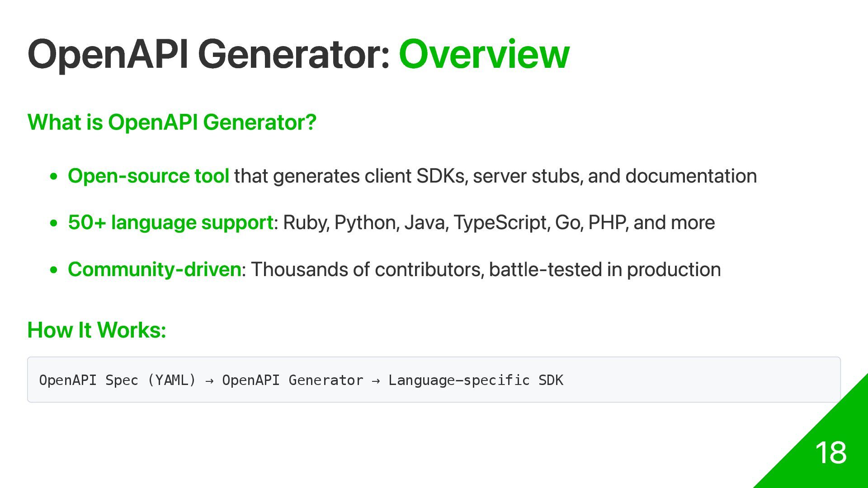This screenshot has height=488, width=868.
Task: Click the second bullet point dot
Action: click(54, 223)
